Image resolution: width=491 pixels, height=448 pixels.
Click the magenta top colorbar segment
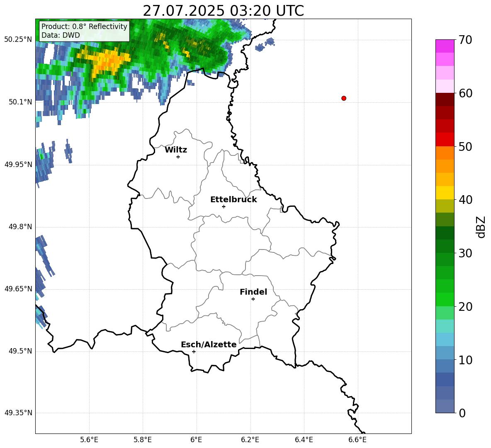[x=445, y=46]
